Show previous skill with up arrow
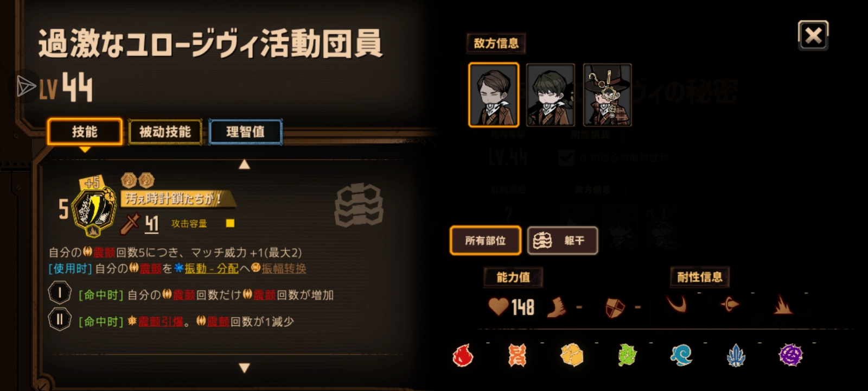Viewport: 868px width, 391px height. click(x=245, y=164)
